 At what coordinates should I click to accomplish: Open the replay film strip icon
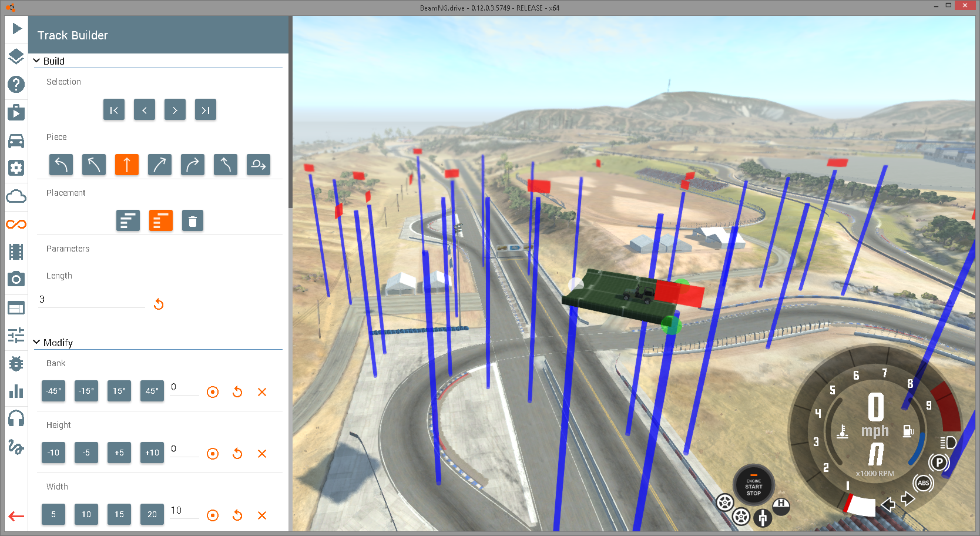click(x=16, y=252)
